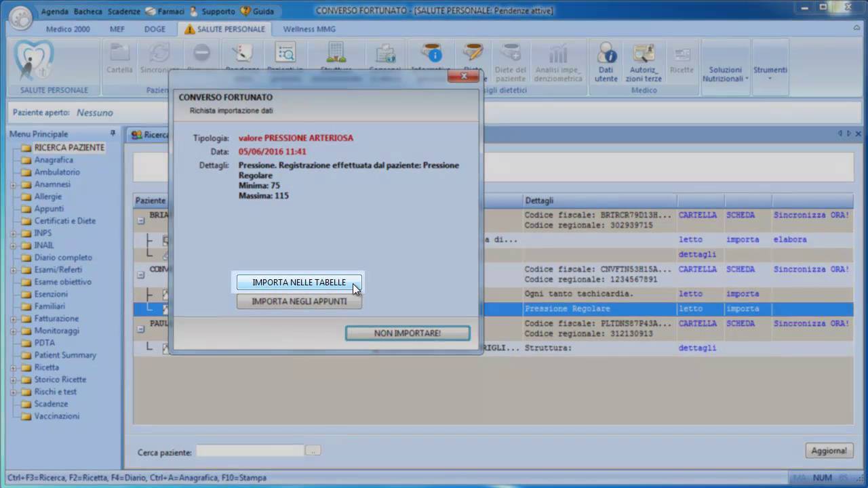Screen dimensions: 868x488
Task: Switch to MEF tab
Action: click(117, 29)
